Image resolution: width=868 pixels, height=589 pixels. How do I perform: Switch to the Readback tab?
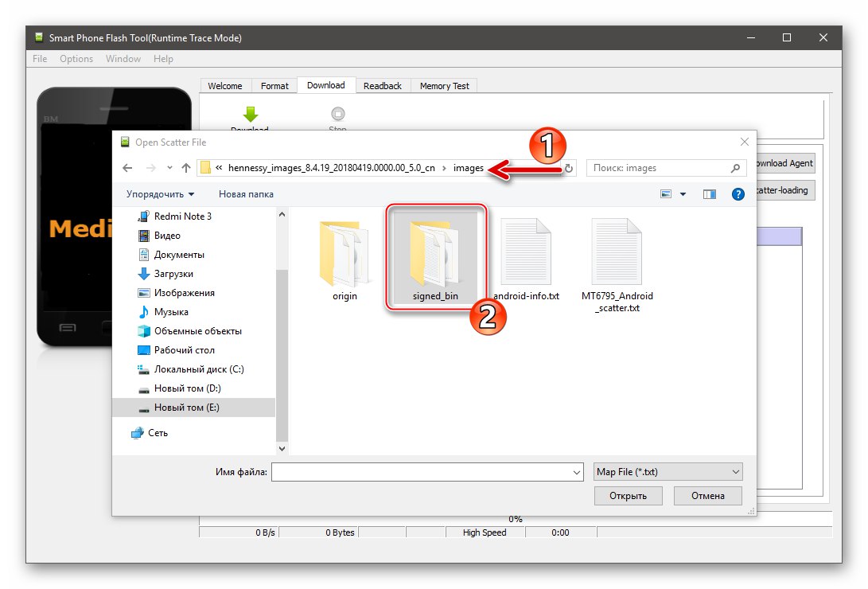383,86
